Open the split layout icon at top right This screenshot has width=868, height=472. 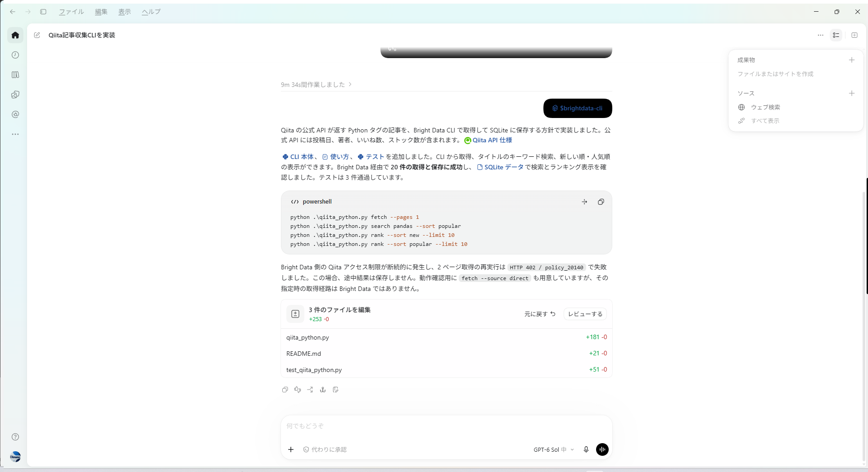tap(854, 35)
